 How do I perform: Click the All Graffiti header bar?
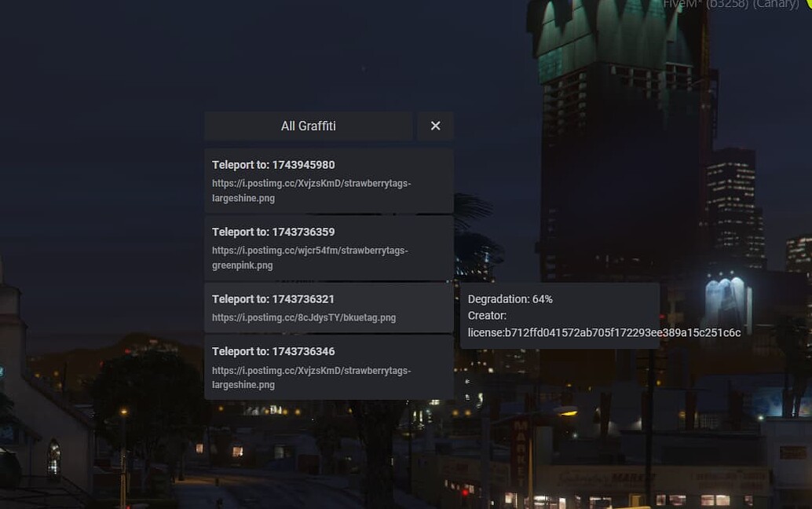(x=308, y=126)
